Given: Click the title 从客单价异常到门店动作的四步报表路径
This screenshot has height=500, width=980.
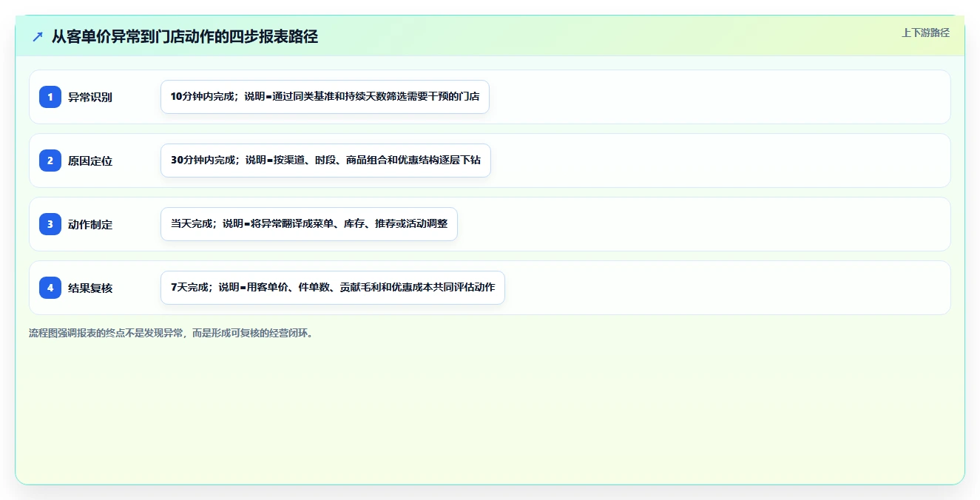Looking at the screenshot, I should [185, 36].
